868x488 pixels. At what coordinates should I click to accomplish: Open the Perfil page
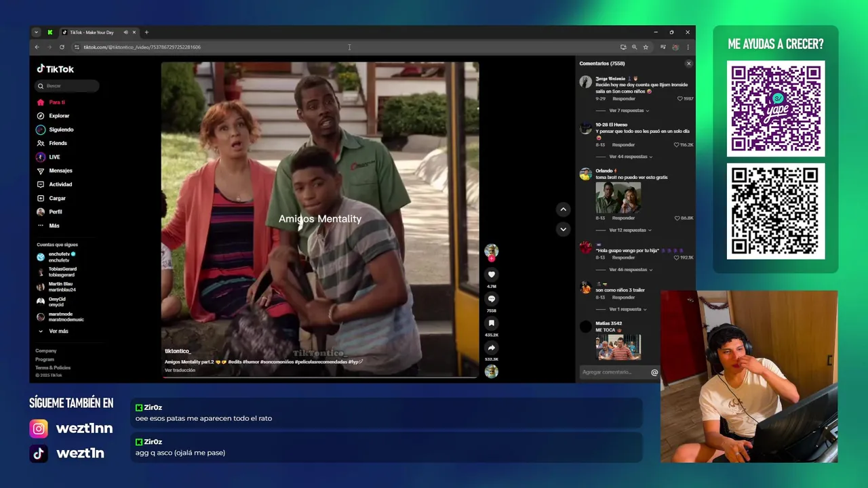(50, 211)
